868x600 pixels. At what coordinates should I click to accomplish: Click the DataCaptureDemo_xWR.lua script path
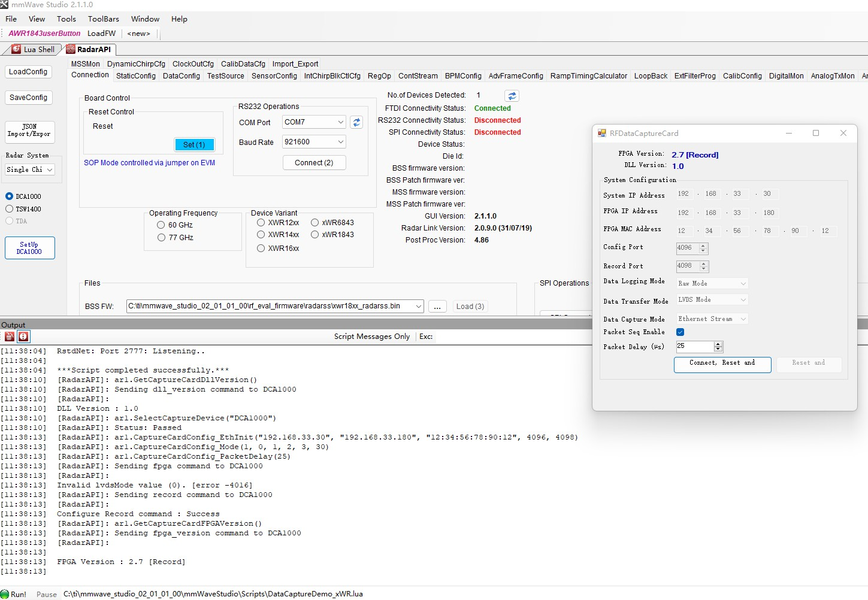213,594
